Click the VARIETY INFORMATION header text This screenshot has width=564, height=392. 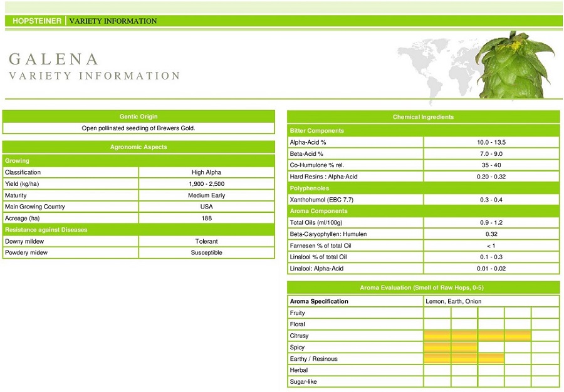pyautogui.click(x=113, y=21)
